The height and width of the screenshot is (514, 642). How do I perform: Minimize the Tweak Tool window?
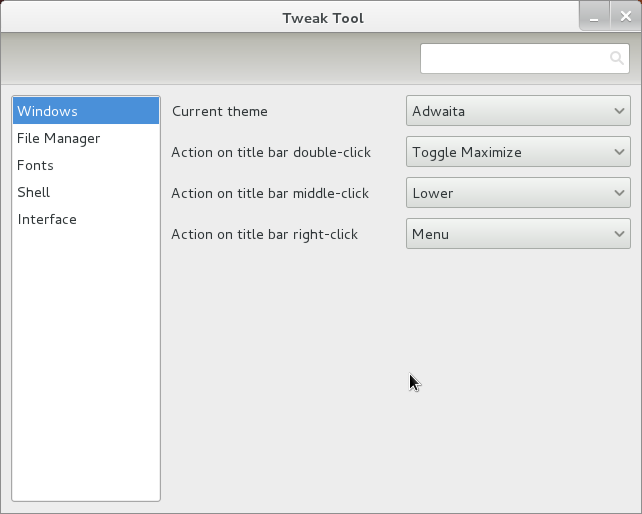(x=595, y=16)
